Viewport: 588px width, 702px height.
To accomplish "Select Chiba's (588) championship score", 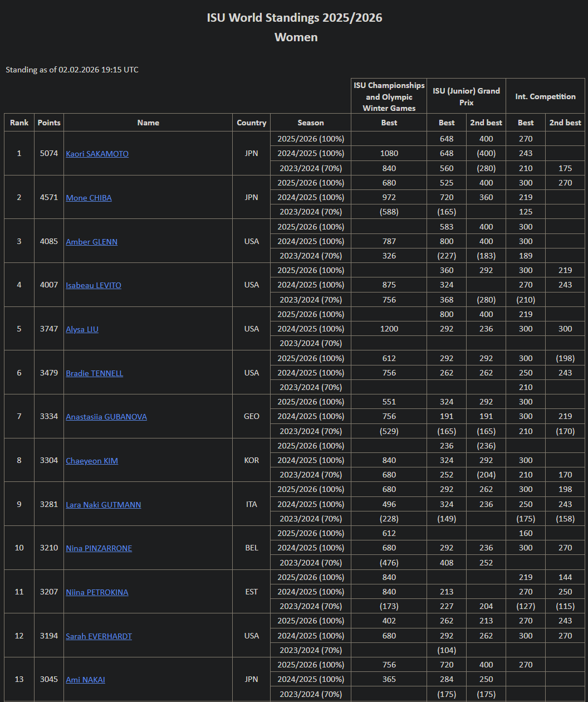I will (x=389, y=212).
